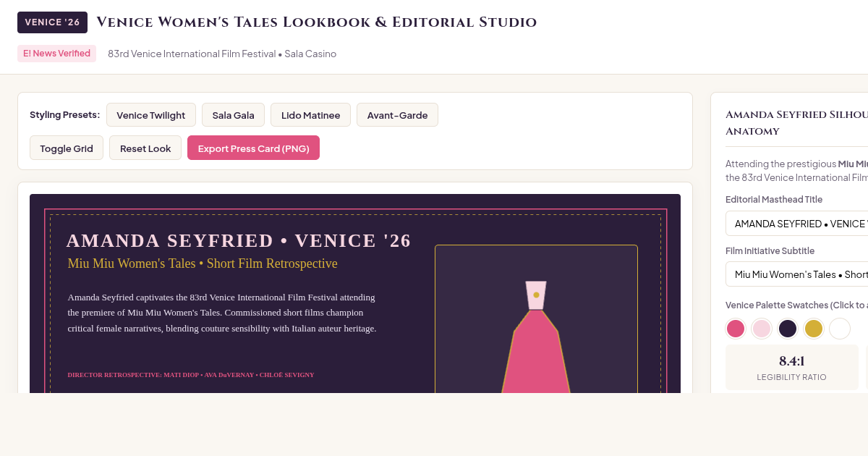Choose the Avant-Garde styling preset
Viewport: 868px width, 456px height.
(x=397, y=115)
